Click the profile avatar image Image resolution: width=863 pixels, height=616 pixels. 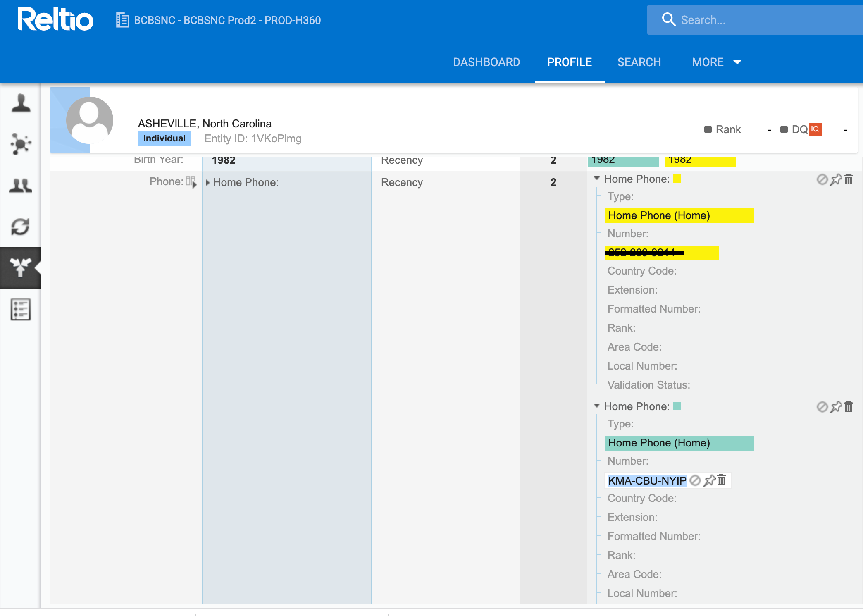(90, 120)
